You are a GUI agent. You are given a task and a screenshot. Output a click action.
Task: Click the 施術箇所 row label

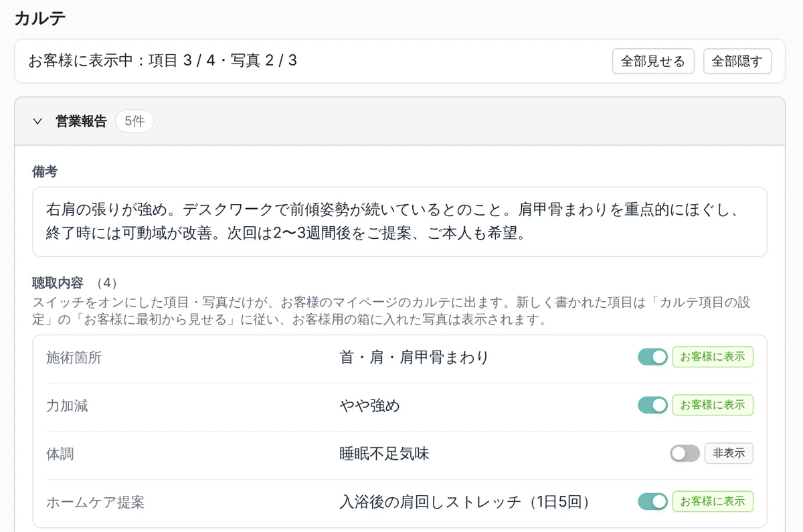coord(74,358)
